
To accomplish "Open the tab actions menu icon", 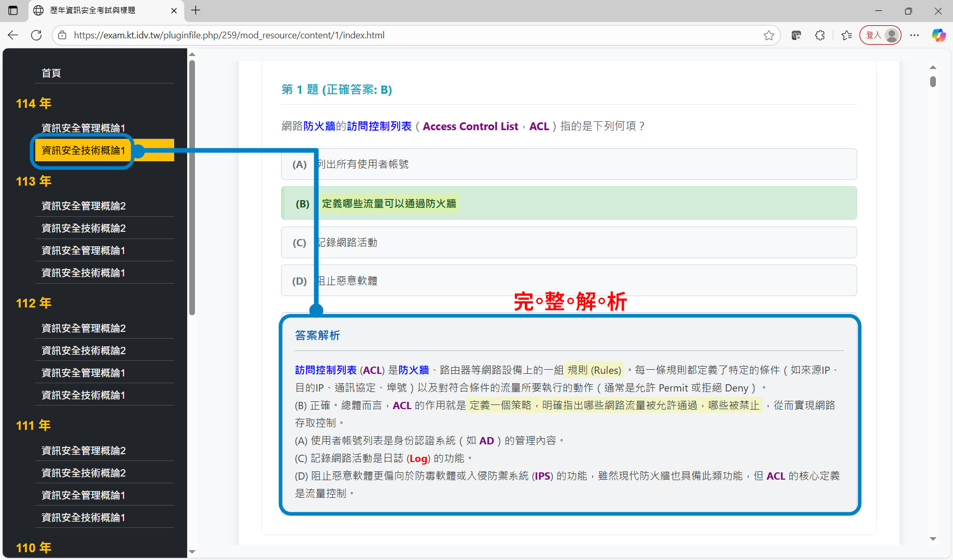I will click(13, 10).
